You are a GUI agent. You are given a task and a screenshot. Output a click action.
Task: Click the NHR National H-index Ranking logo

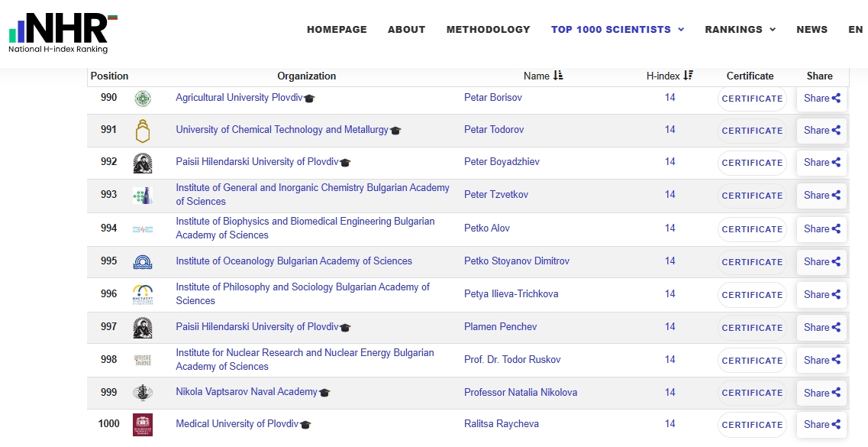point(63,33)
